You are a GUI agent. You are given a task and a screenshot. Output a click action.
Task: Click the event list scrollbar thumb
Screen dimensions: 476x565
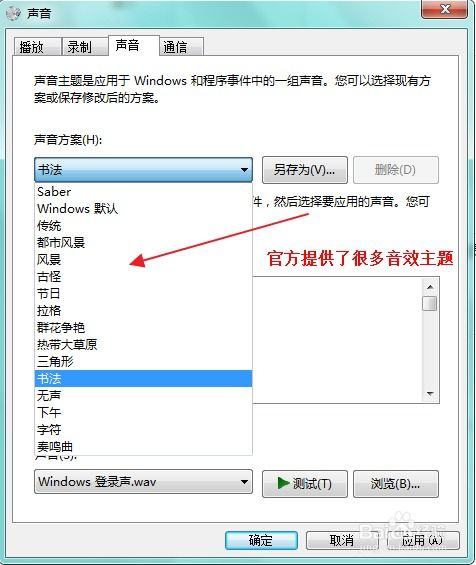click(430, 303)
